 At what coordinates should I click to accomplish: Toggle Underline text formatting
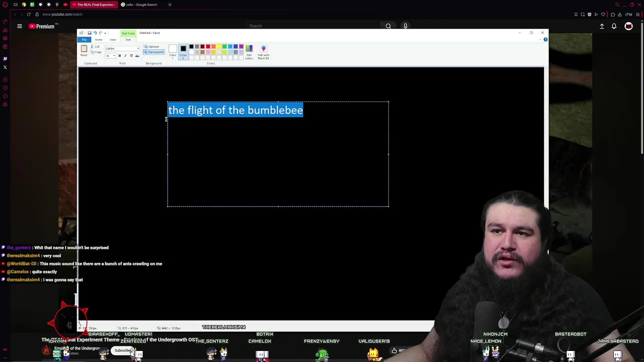click(131, 56)
